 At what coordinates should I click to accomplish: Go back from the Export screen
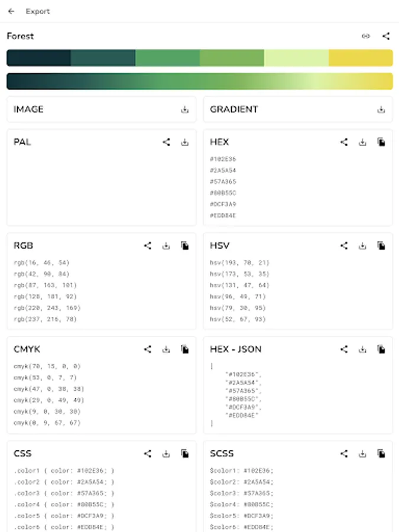pos(11,11)
